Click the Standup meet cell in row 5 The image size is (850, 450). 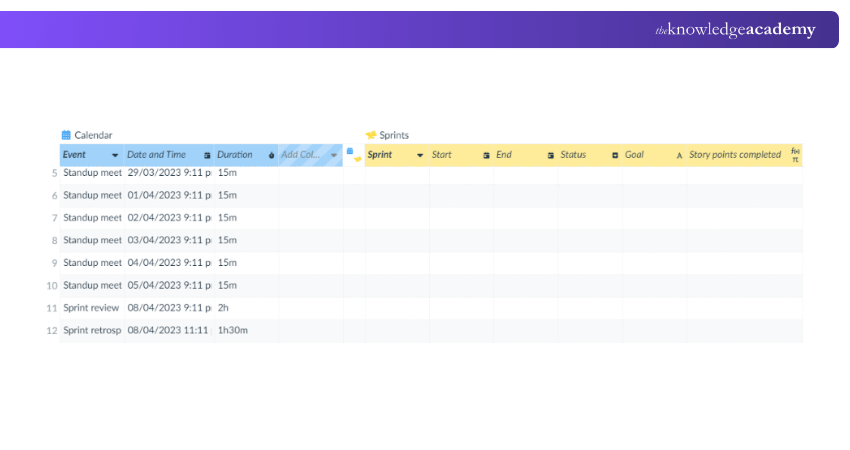click(x=92, y=173)
